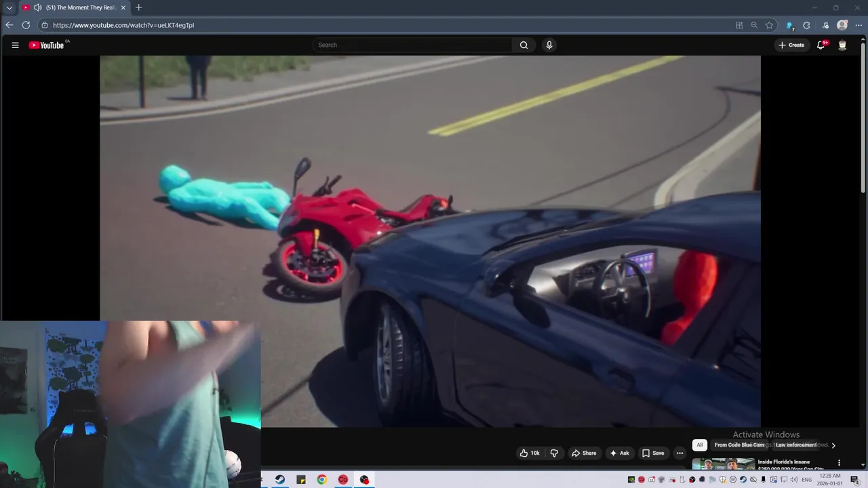868x488 pixels.
Task: Click the Share button
Action: pos(584,453)
